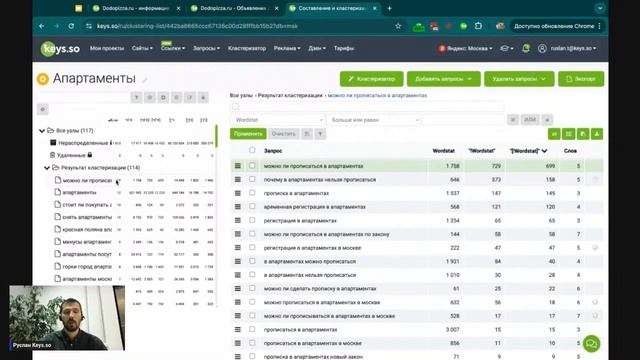640x360 pixels.
Task: Click the orange project circle icon
Action: (x=43, y=79)
